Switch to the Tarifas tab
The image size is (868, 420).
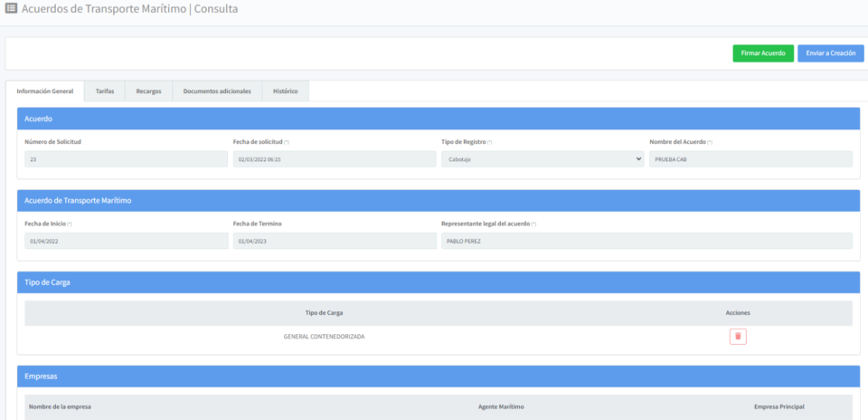[105, 91]
